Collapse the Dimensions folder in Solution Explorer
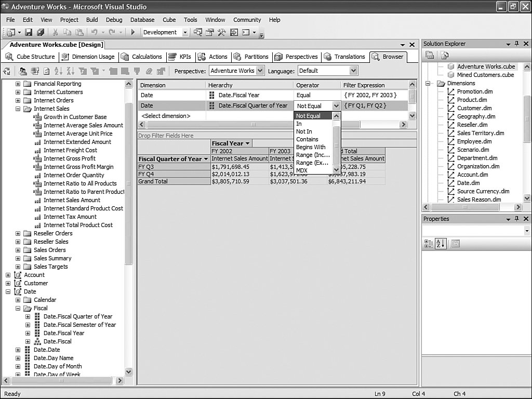532x399 pixels. (x=428, y=84)
